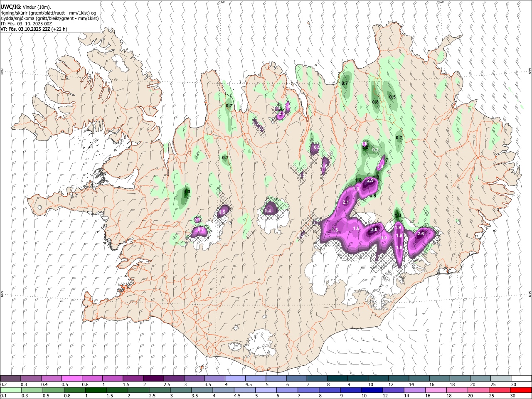Pick the pale green 0.1 swatch in bottom legend row
The width and height of the screenshot is (532, 399).
(11, 390)
